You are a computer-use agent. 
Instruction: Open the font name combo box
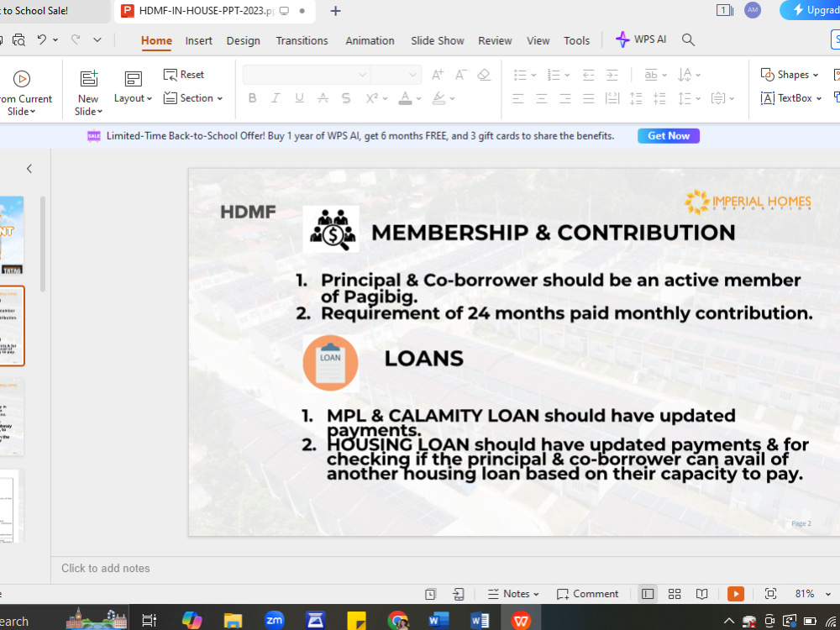click(x=306, y=75)
